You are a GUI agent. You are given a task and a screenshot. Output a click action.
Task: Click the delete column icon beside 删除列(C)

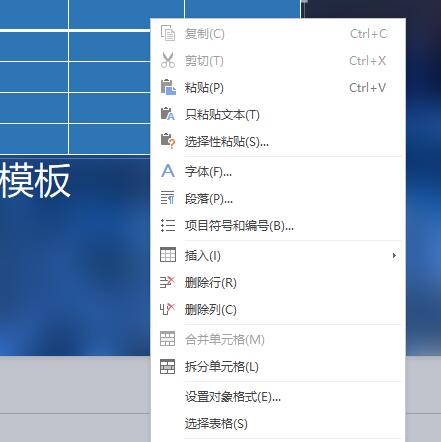pos(167,309)
